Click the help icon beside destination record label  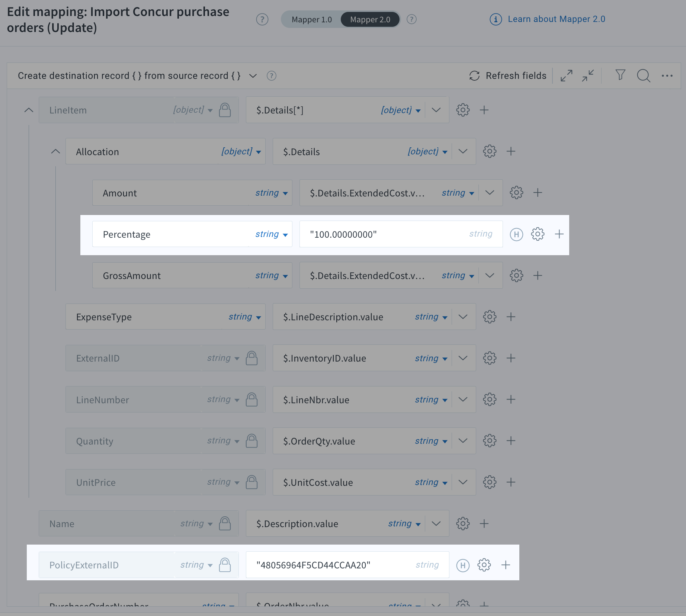(272, 76)
